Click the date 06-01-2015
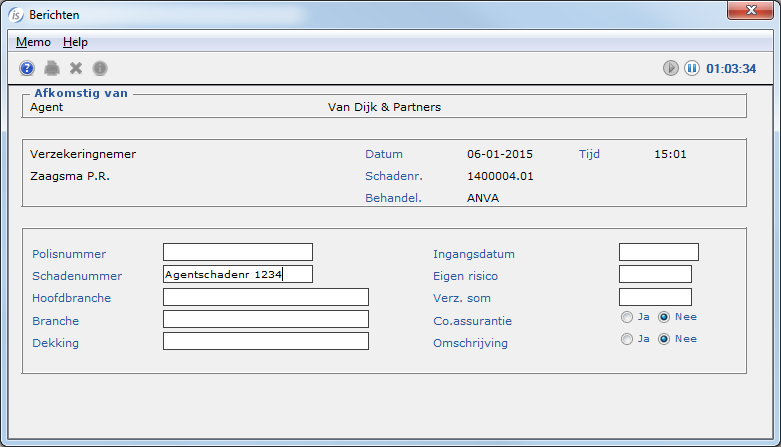Screen dimensions: 781x447 [500, 154]
